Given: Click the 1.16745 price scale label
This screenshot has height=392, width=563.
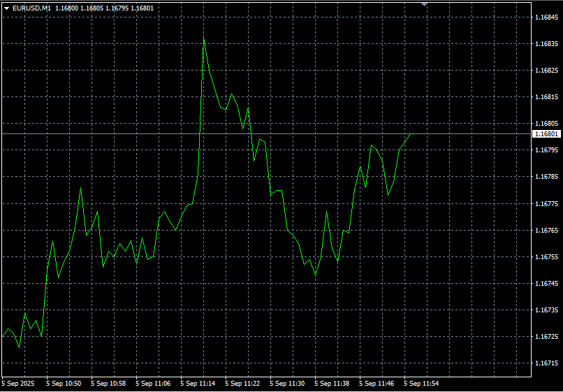Looking at the screenshot, I should tap(546, 284).
